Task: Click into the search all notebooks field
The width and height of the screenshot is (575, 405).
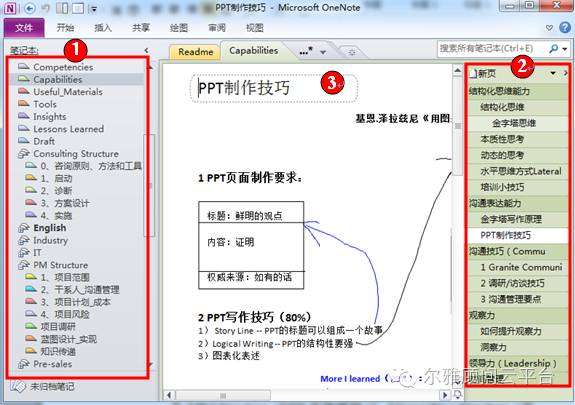Action: [x=492, y=48]
